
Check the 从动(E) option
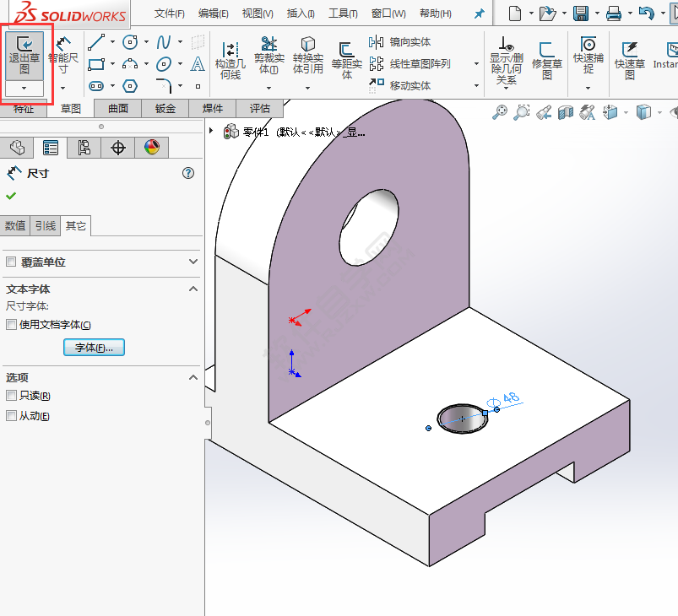[x=11, y=416]
